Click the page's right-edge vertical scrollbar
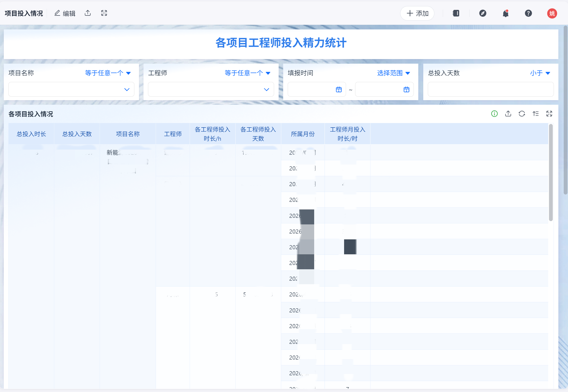 [x=565, y=110]
